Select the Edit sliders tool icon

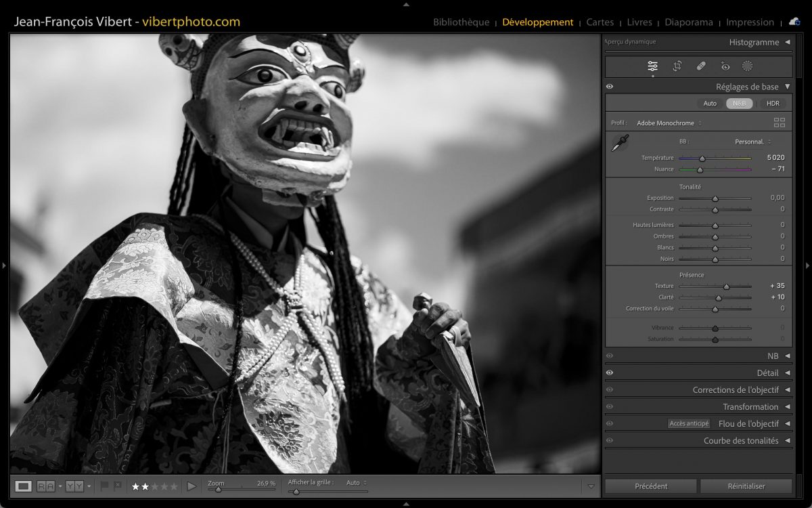[x=652, y=66]
